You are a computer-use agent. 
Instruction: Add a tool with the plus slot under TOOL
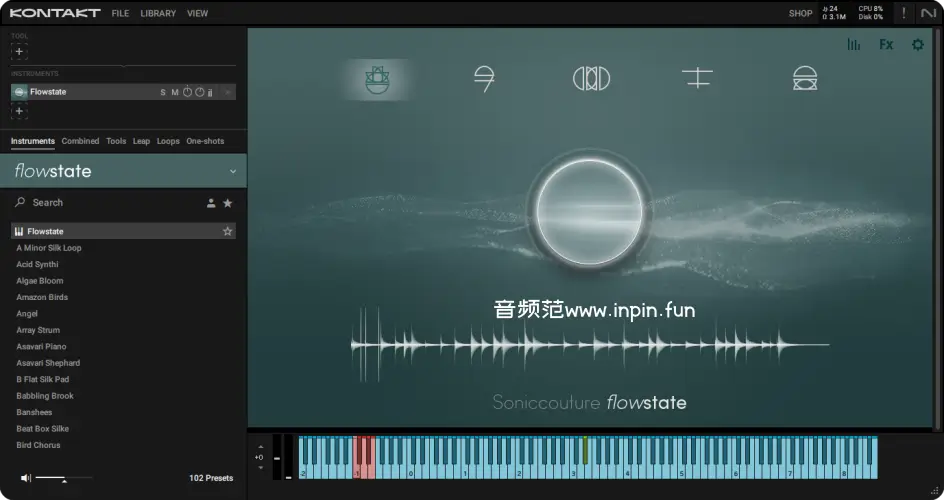click(19, 51)
